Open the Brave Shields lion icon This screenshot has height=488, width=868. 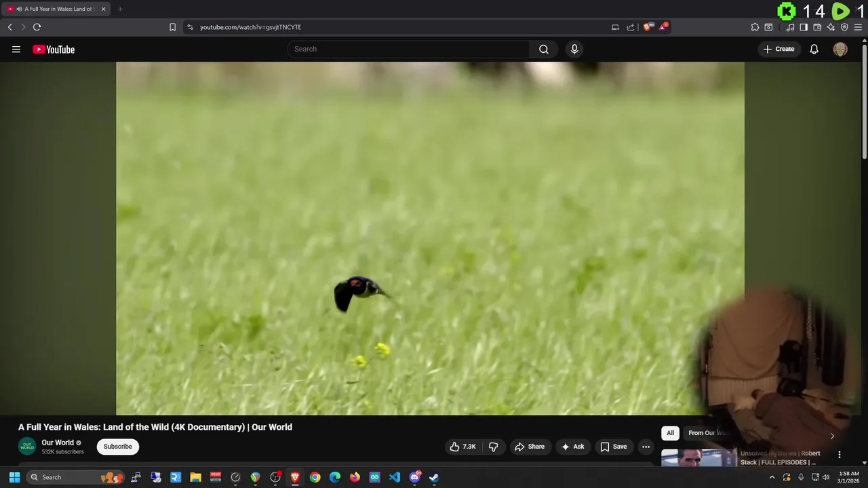[647, 27]
